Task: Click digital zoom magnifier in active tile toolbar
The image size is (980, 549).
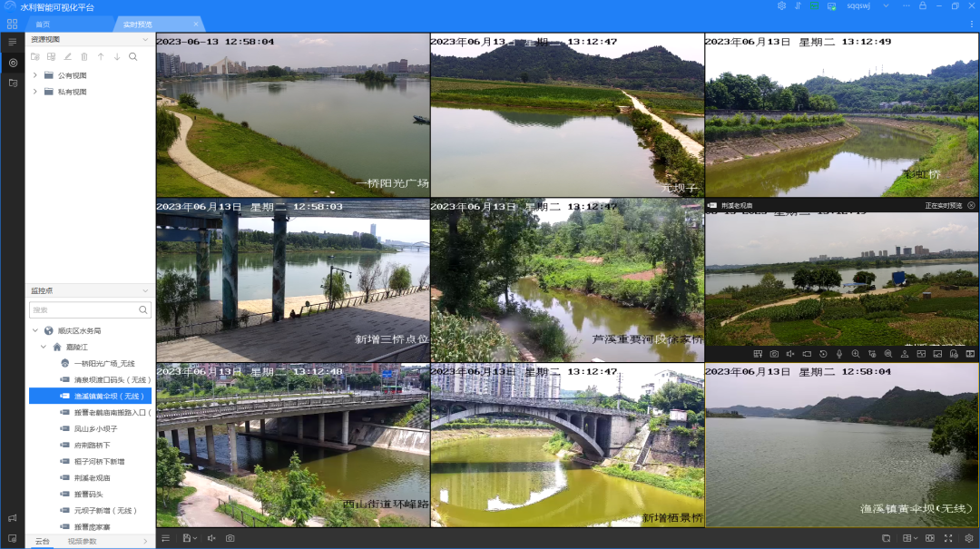Action: pos(856,353)
